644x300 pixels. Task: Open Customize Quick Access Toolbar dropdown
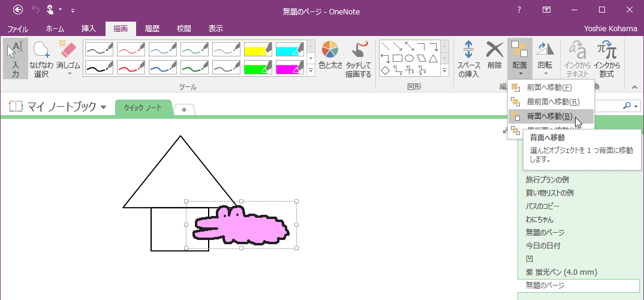(73, 10)
